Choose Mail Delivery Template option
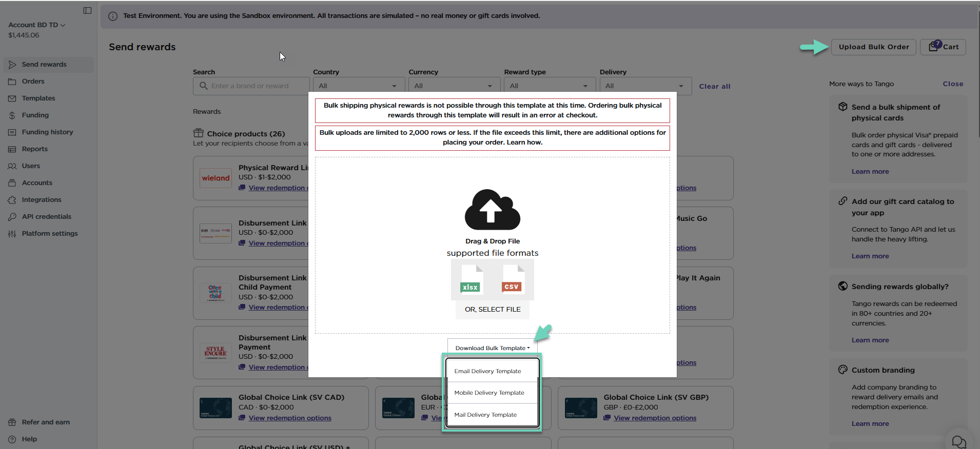 [x=485, y=415]
